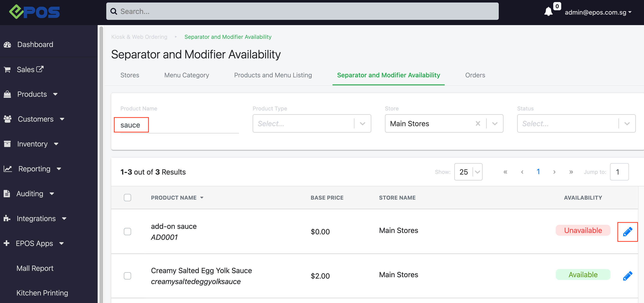Open the Dashboard gauge icon
Screen dimensions: 644x303
click(x=7, y=44)
